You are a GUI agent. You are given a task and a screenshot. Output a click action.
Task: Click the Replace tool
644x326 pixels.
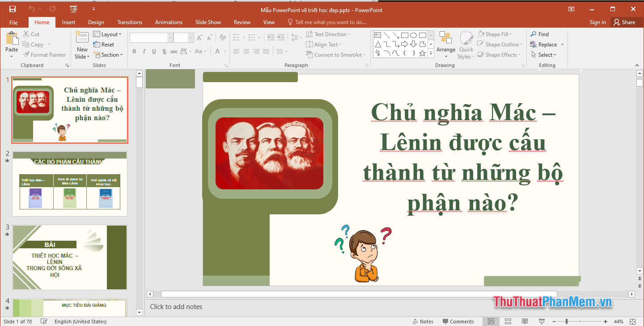547,44
